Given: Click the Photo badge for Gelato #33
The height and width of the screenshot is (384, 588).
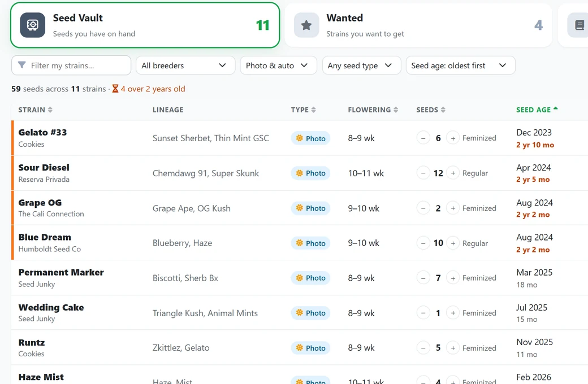Looking at the screenshot, I should pyautogui.click(x=310, y=138).
